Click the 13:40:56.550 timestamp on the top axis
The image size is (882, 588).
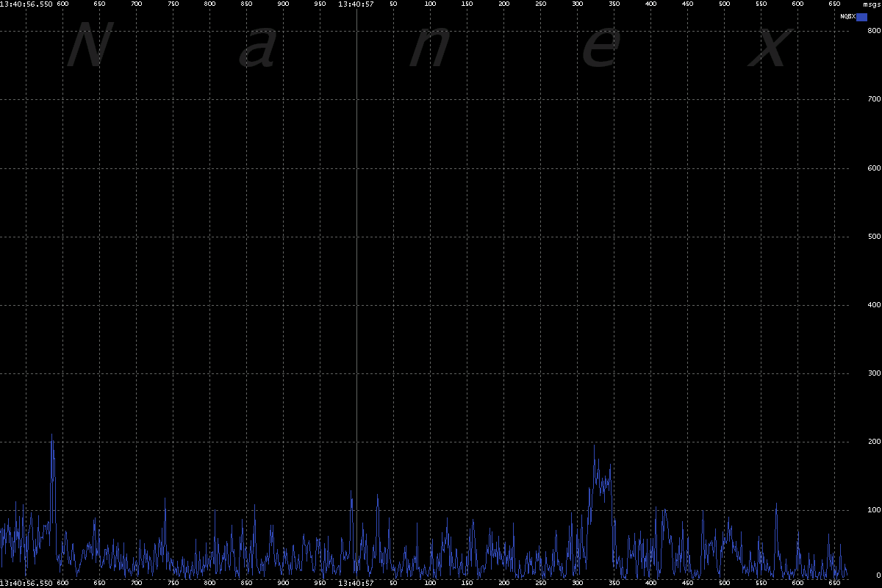click(26, 4)
